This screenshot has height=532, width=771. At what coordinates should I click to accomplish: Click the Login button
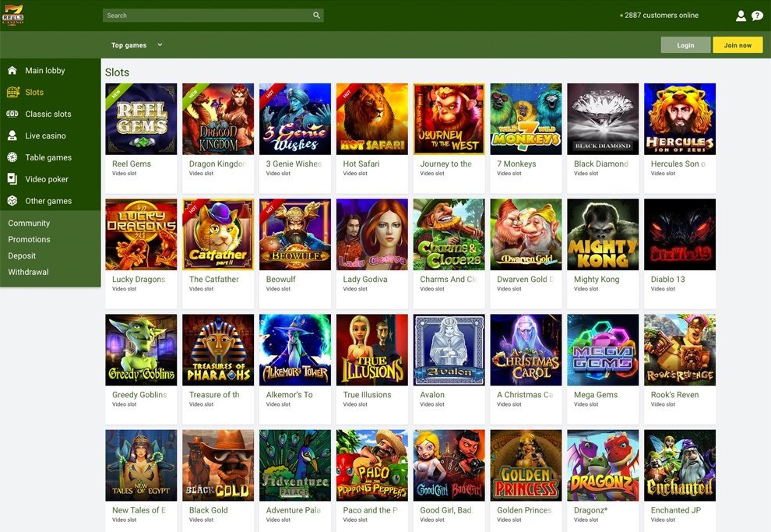pos(685,44)
